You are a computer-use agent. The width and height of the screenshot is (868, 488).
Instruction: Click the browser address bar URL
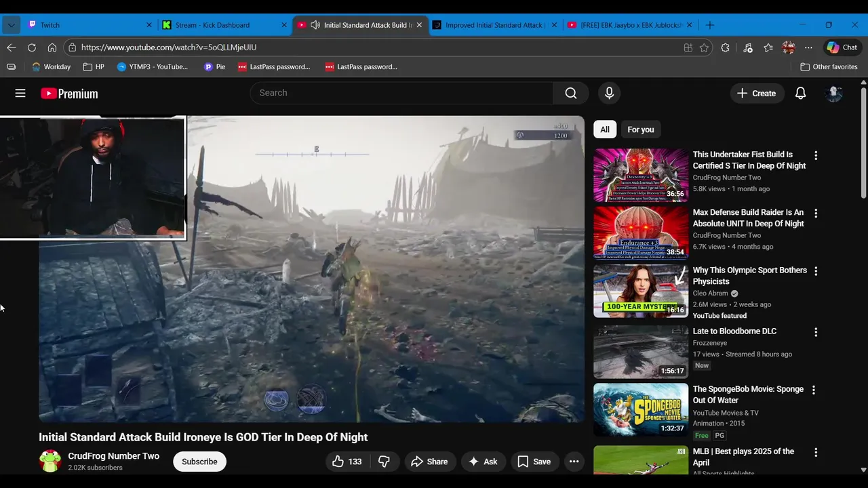point(169,47)
